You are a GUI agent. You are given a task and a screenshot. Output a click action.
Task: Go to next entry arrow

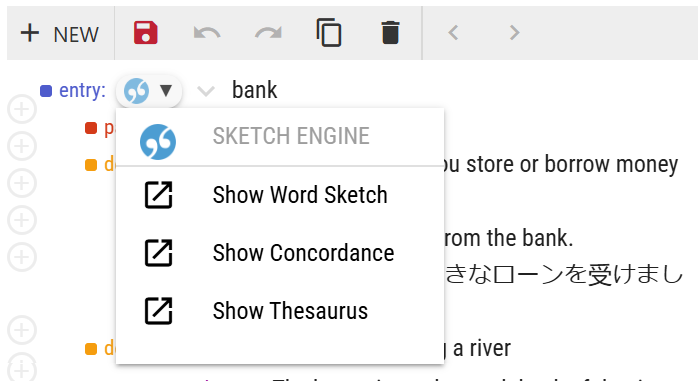click(514, 32)
